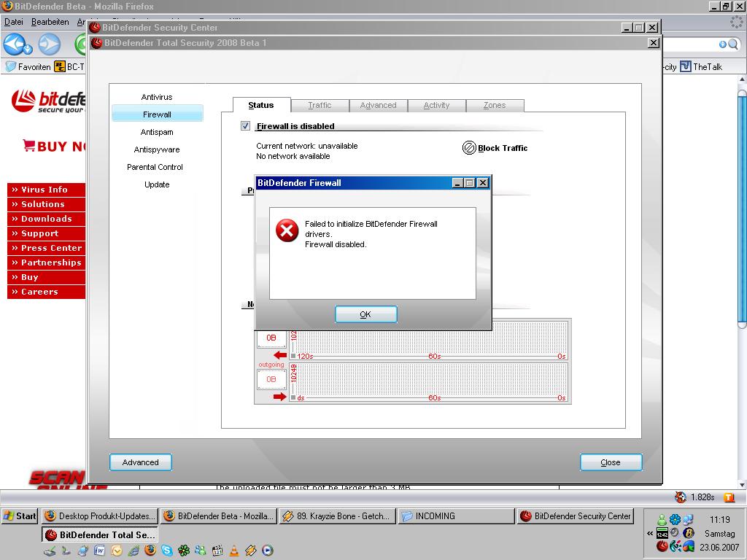Switch to 'BitDefender Beta - Mozilla' taskbar window
The image size is (747, 560).
(218, 516)
